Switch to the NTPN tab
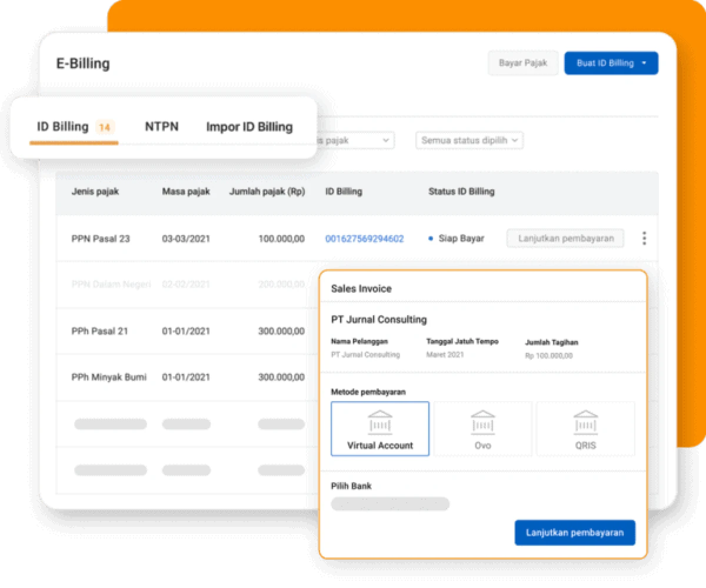This screenshot has height=588, width=706. (x=162, y=127)
